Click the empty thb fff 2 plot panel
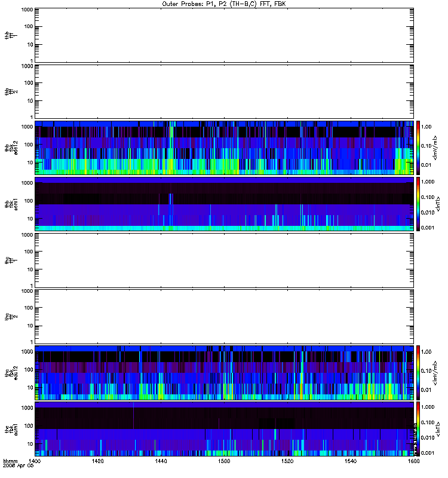 [x=224, y=92]
